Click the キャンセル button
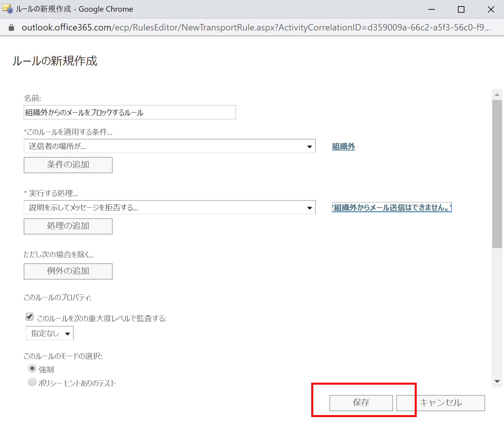Viewport: 504px width, 431px height. pyautogui.click(x=441, y=403)
